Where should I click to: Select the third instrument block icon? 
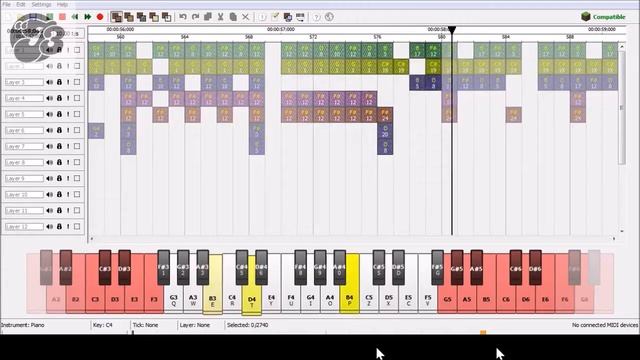[142, 17]
